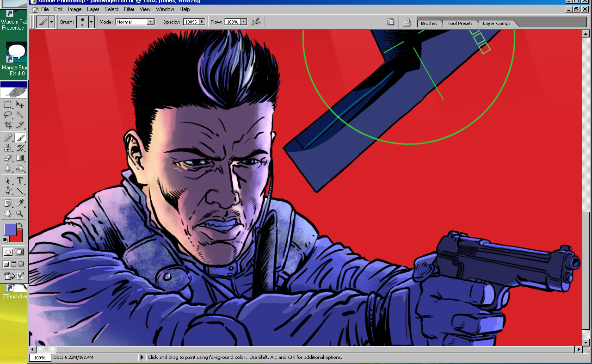This screenshot has height=364, width=592.
Task: Open the File menu
Action: [45, 9]
